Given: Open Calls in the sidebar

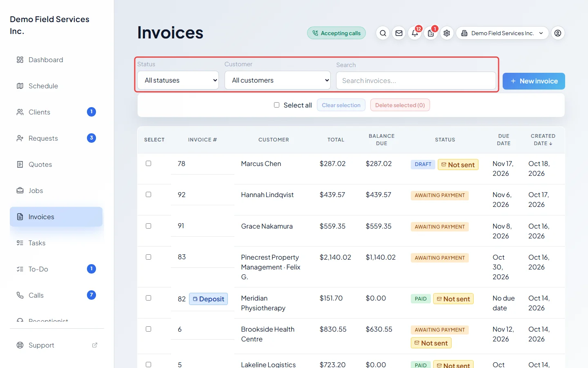Looking at the screenshot, I should [56, 295].
